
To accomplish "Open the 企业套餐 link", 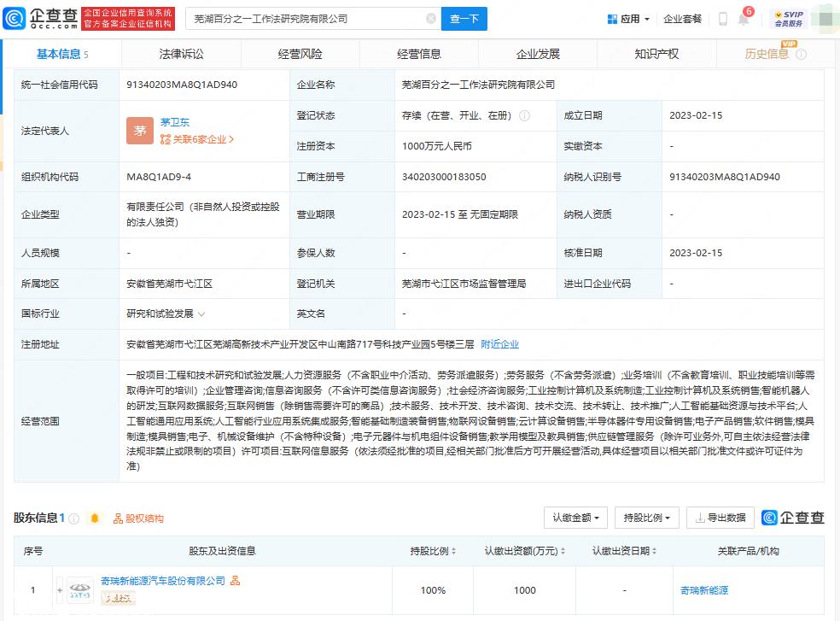I will tap(682, 20).
